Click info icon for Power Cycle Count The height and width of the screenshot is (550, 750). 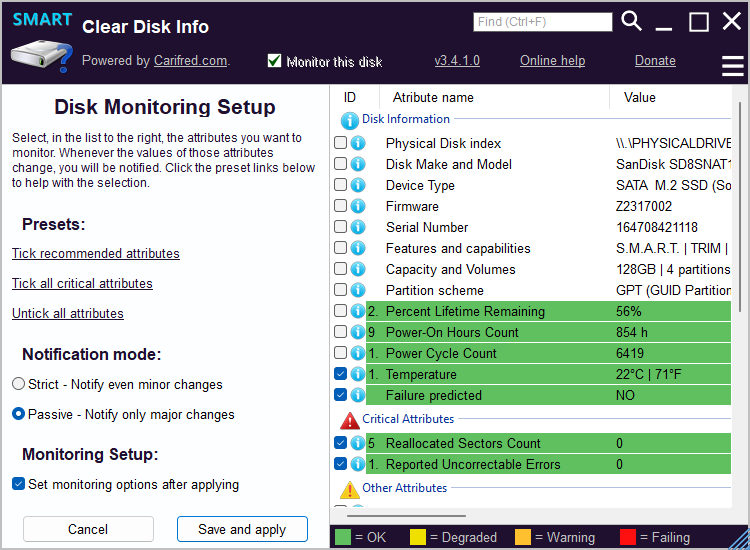point(358,353)
